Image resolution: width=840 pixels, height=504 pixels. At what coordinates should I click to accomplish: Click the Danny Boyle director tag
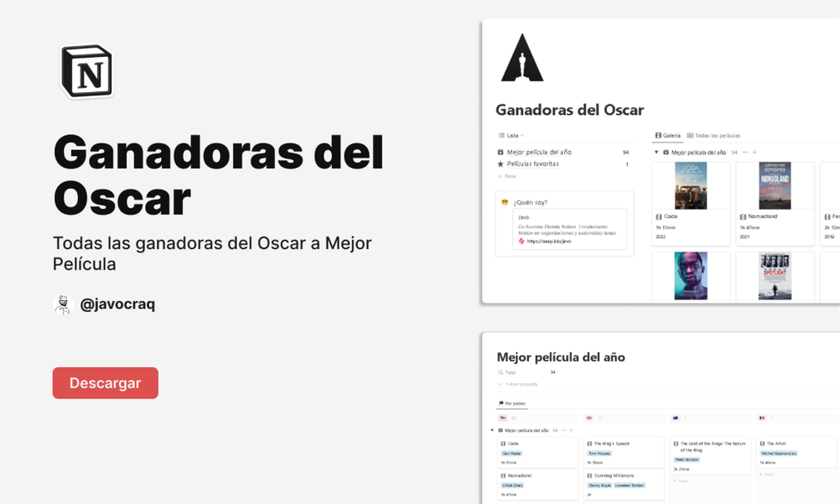click(599, 486)
